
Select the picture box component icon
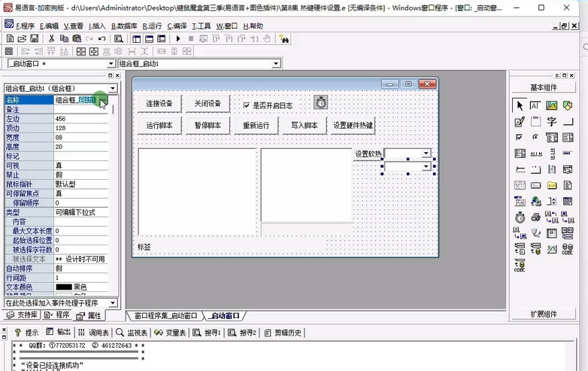click(x=552, y=105)
